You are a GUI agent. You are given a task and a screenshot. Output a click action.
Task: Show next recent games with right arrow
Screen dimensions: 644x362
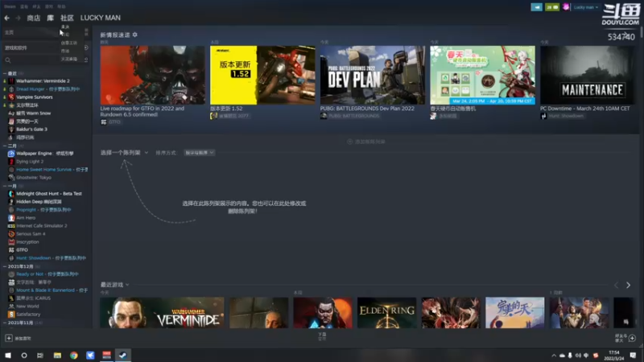pos(628,285)
